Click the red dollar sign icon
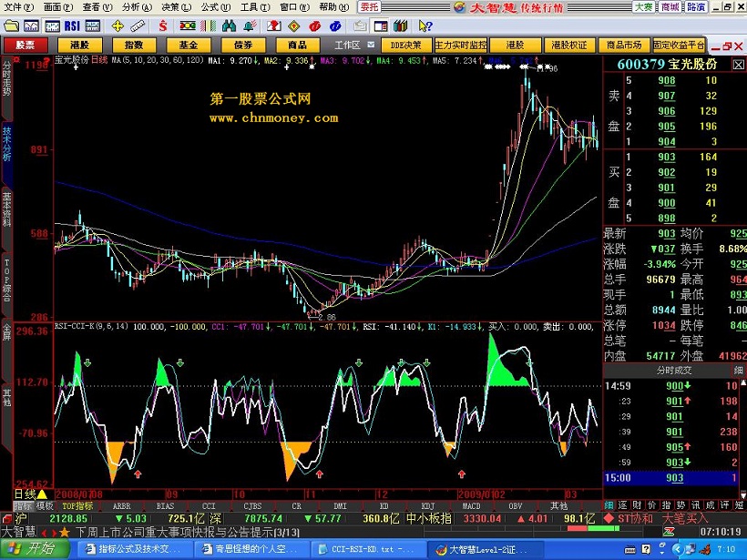 [x=163, y=25]
